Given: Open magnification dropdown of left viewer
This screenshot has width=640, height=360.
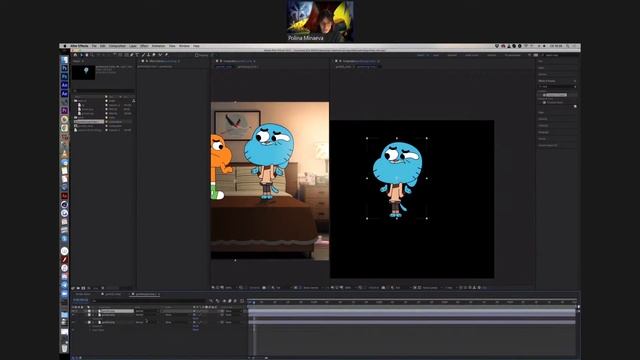Looking at the screenshot, I should pyautogui.click(x=229, y=288).
